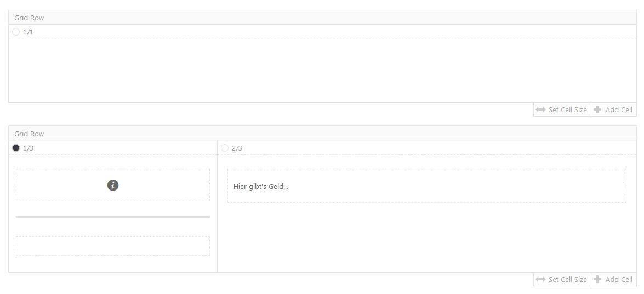
Task: Click inside the empty 1/1 cell area
Action: [322, 71]
